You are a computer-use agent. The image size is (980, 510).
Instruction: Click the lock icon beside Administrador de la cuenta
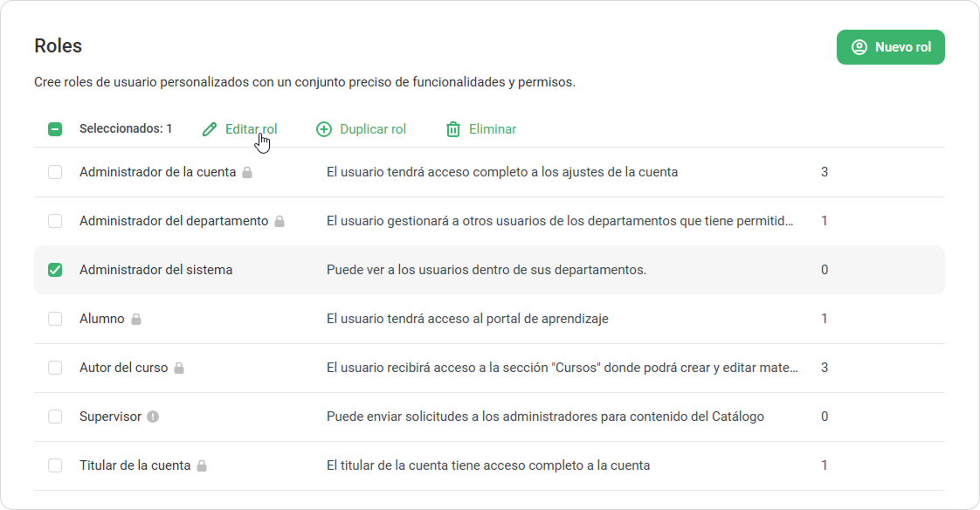coord(247,173)
